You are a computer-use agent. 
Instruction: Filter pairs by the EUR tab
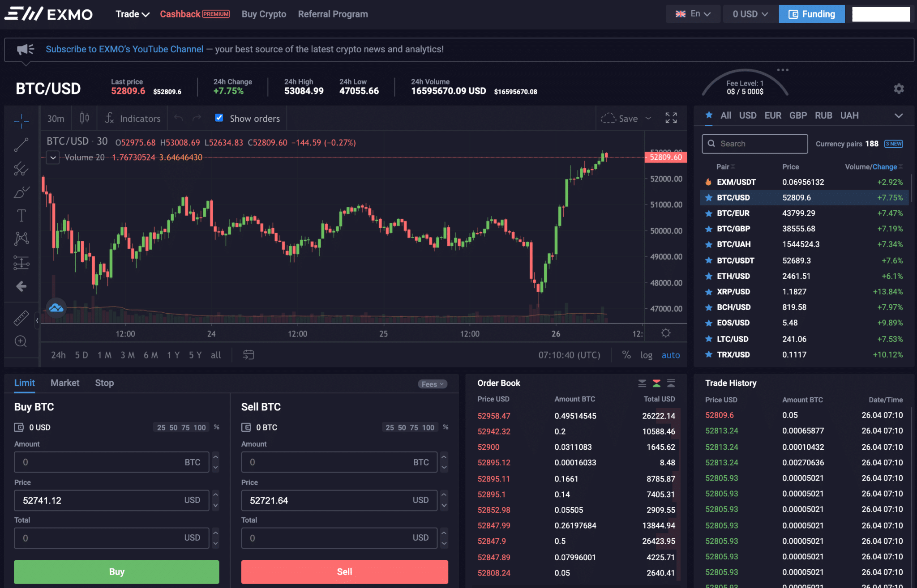pos(773,115)
